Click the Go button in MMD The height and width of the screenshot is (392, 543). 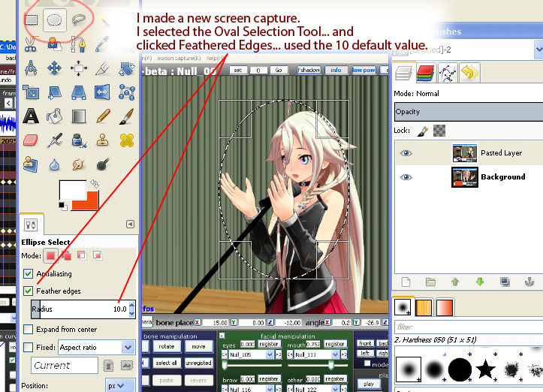click(279, 71)
